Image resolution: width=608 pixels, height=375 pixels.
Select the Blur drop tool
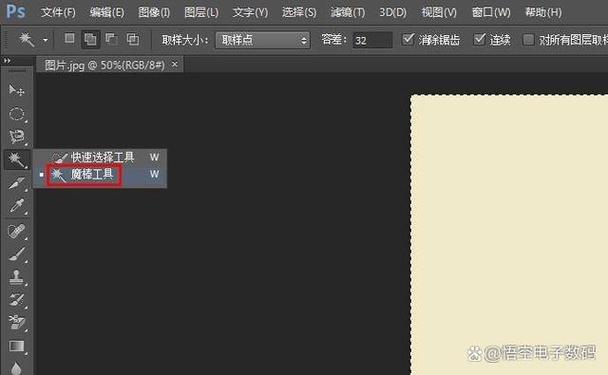[16, 368]
